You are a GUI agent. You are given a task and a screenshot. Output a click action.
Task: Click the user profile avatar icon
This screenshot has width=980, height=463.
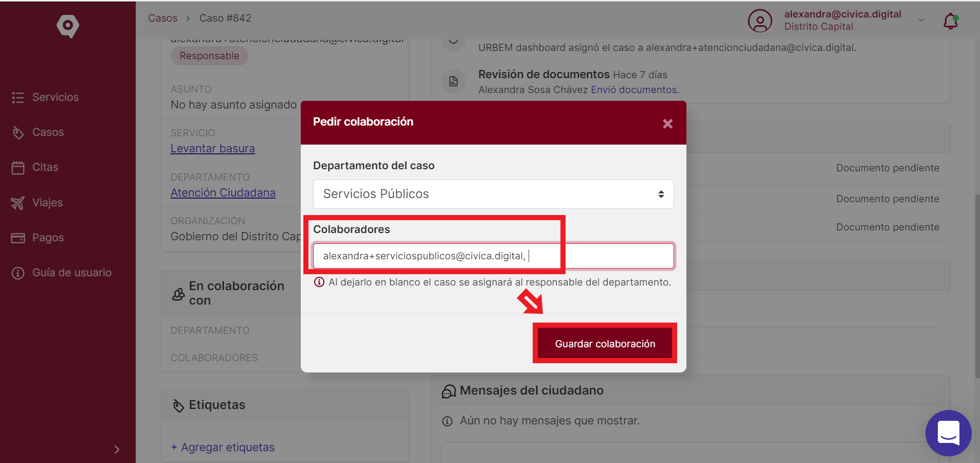tap(760, 21)
